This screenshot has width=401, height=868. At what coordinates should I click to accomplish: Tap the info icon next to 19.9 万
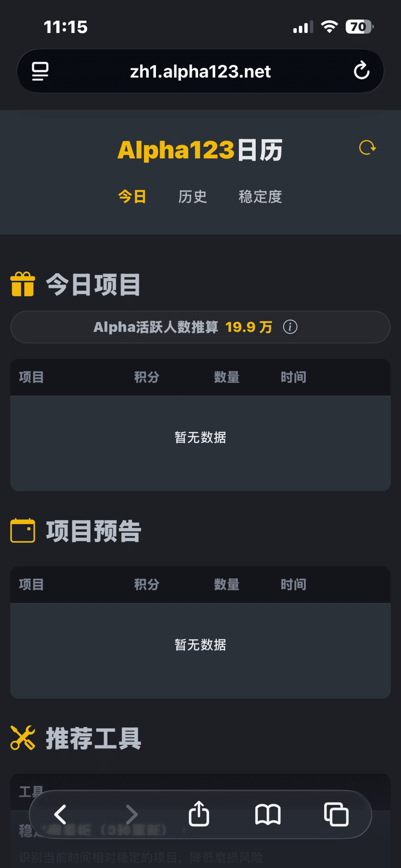click(290, 327)
